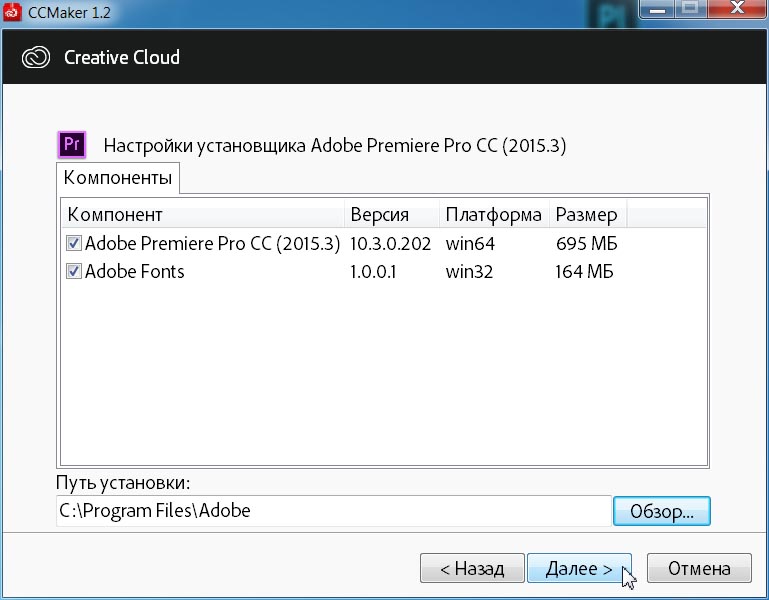Uncheck the Adobe Premiere Pro CC checkbox
The image size is (769, 600).
(x=73, y=244)
